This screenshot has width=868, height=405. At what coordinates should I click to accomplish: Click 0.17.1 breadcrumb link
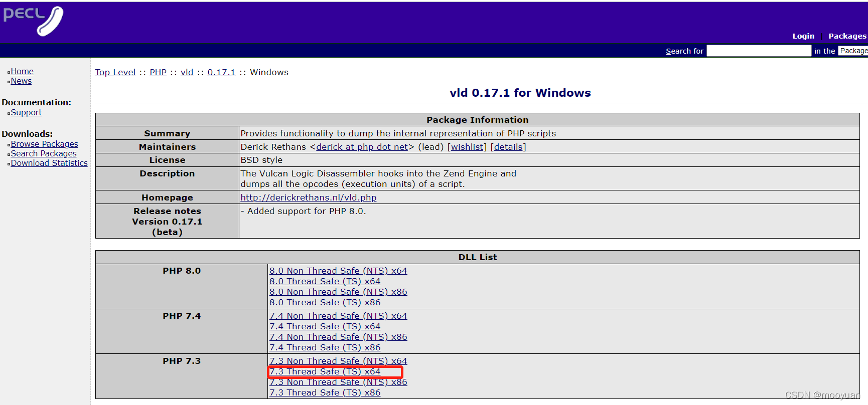[x=221, y=72]
